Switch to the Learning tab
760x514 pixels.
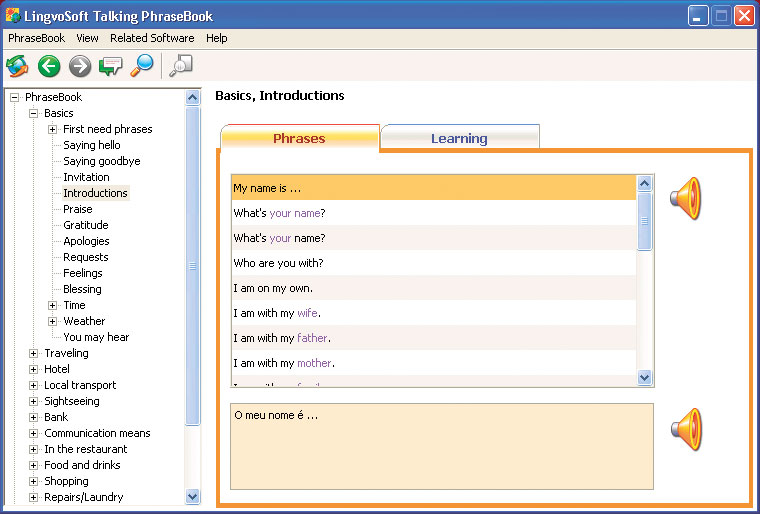[459, 137]
